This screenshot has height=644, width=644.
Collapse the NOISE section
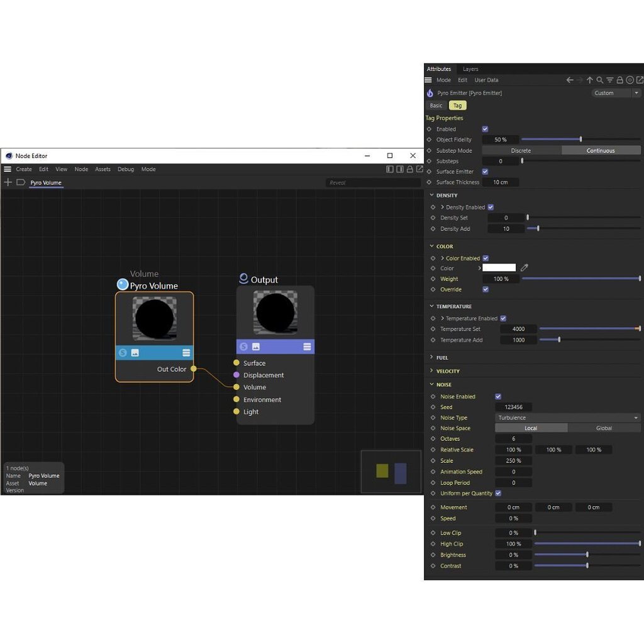pyautogui.click(x=431, y=384)
